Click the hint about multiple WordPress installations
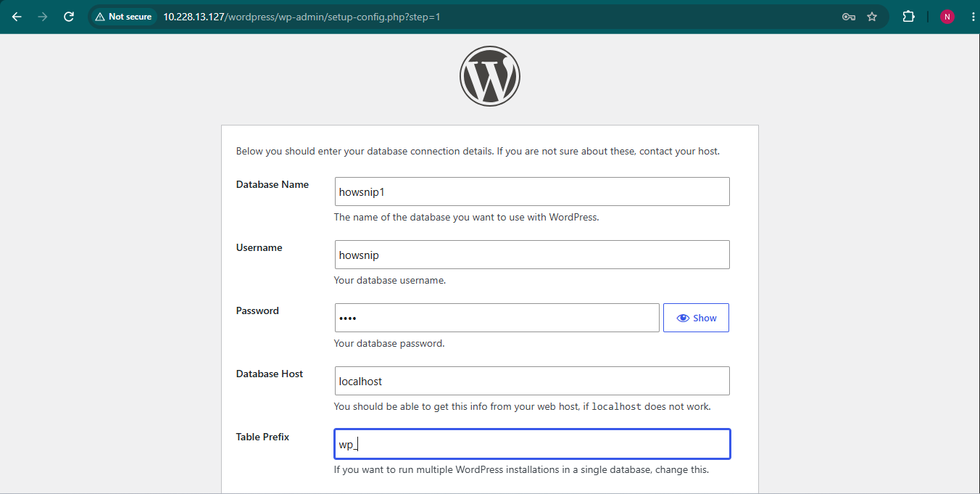This screenshot has width=980, height=494. pos(521,469)
